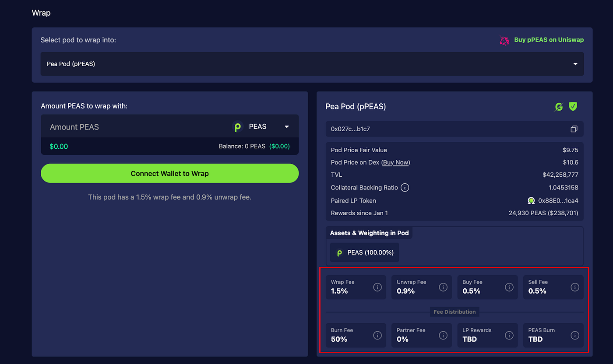Show Buy Fee info tooltip
The height and width of the screenshot is (364, 613).
click(x=509, y=287)
